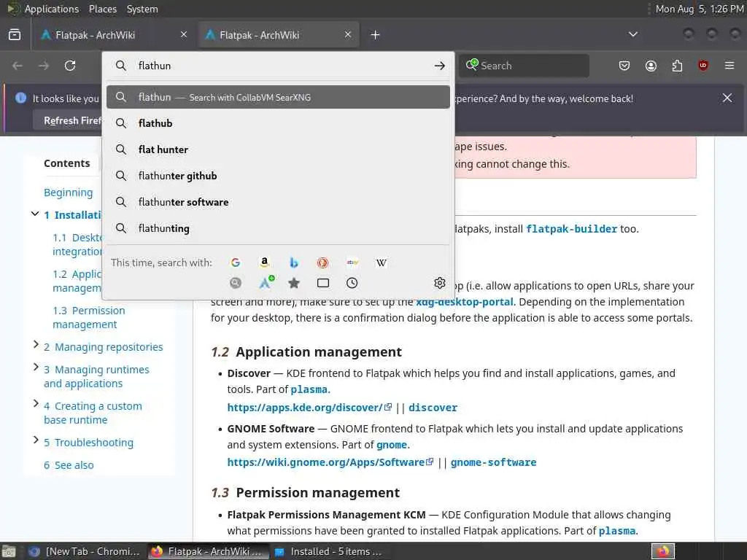The image size is (747, 560).
Task: Open the plasma link under Discover
Action: click(x=309, y=389)
